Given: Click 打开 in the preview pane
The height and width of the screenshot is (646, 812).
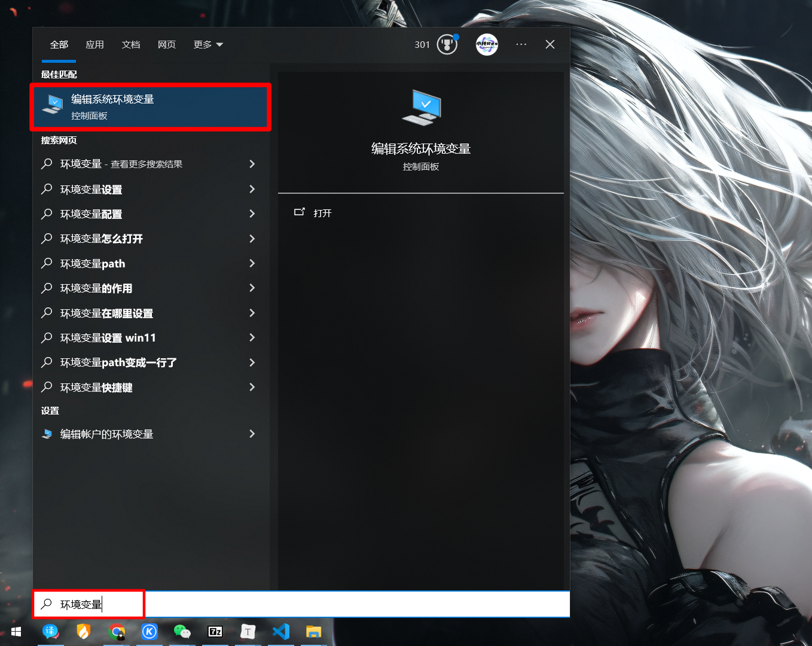Looking at the screenshot, I should (322, 213).
